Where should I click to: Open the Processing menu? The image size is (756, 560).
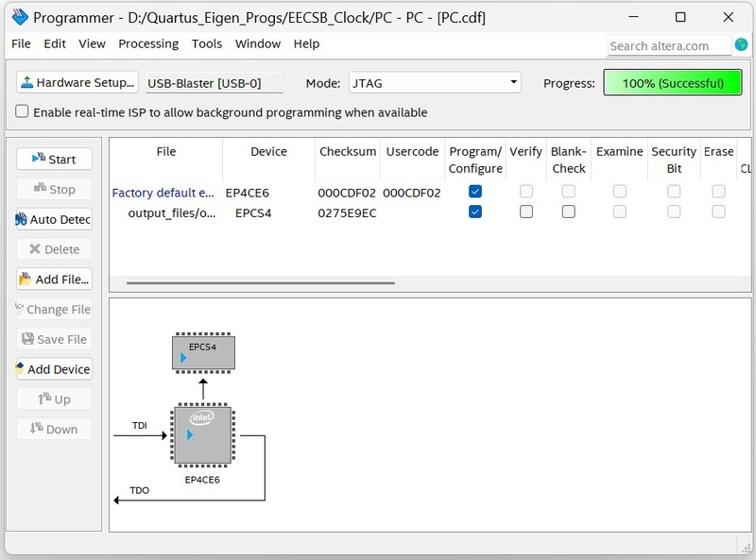coord(148,43)
